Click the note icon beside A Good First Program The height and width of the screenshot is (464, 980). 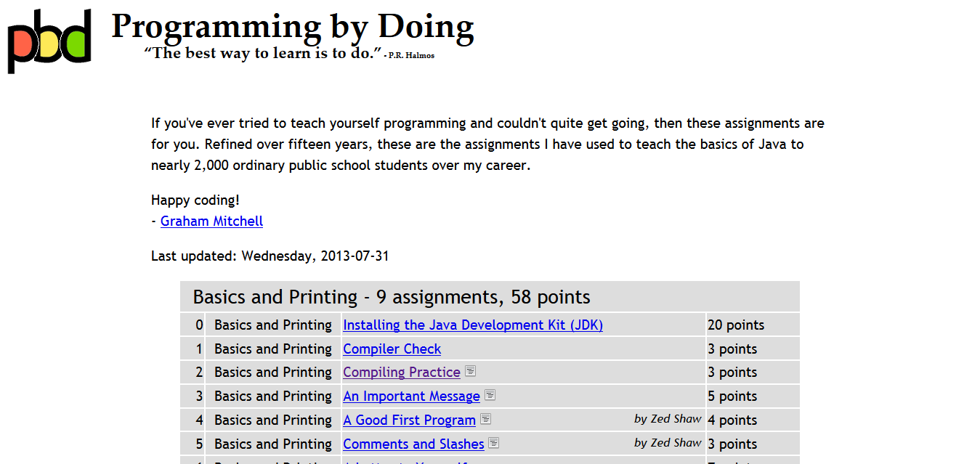coord(485,419)
